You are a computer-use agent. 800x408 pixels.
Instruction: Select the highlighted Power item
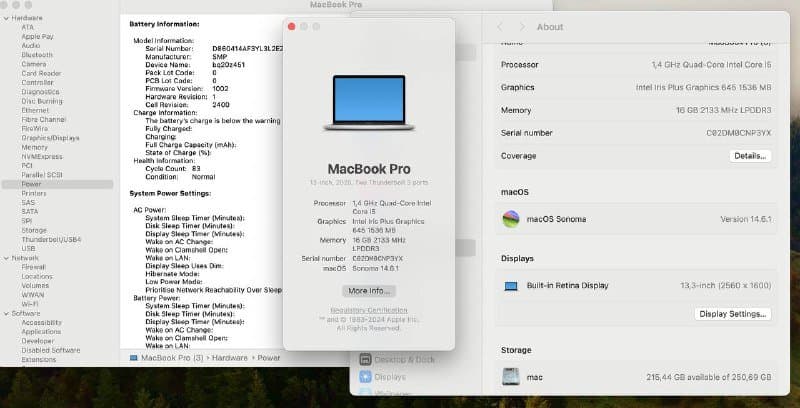[58, 184]
